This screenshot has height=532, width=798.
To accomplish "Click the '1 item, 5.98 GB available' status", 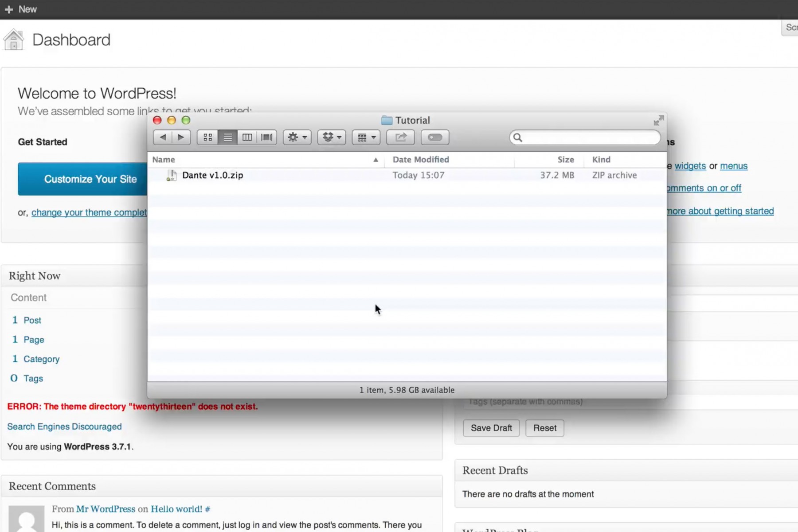I will [x=407, y=390].
